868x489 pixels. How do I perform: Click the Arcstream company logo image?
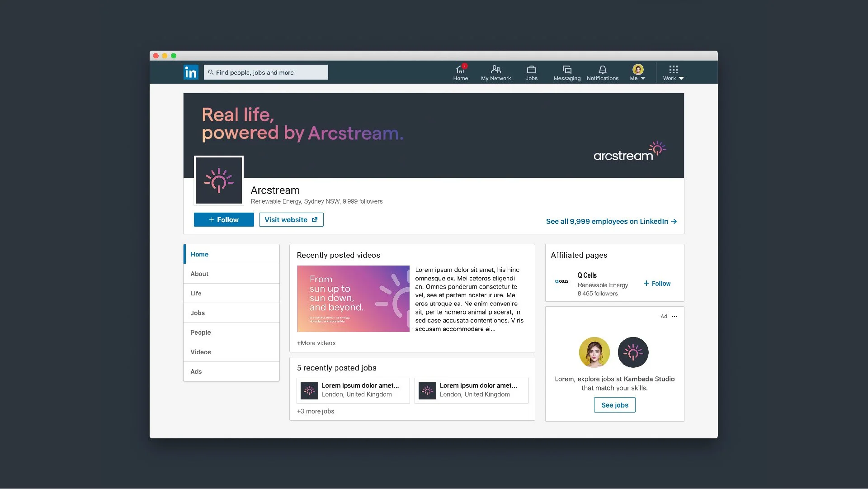(219, 181)
